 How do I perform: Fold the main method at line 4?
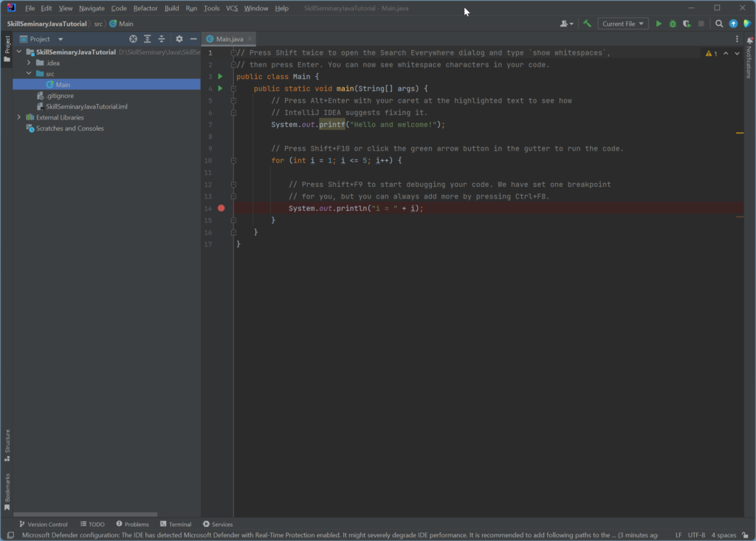tap(233, 89)
